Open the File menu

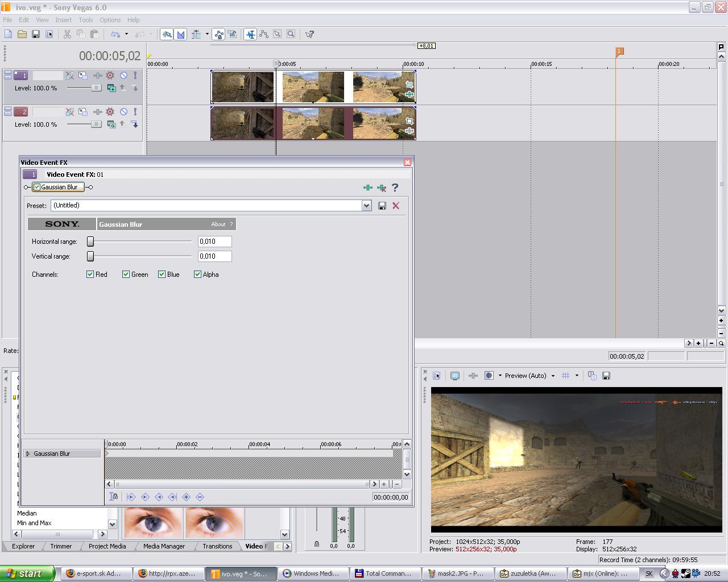pos(7,20)
